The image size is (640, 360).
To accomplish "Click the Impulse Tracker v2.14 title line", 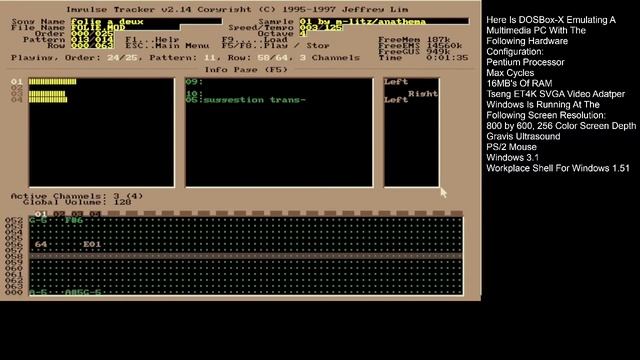I will pyautogui.click(x=237, y=9).
